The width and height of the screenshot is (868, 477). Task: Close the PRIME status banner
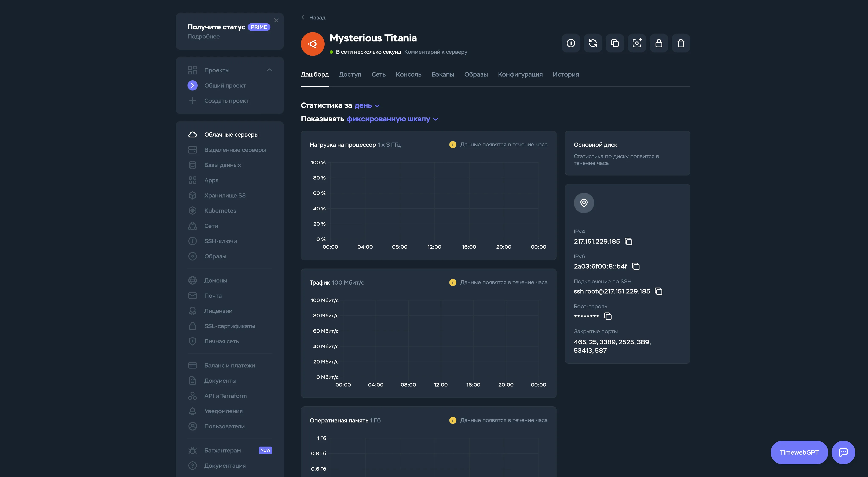click(x=276, y=20)
